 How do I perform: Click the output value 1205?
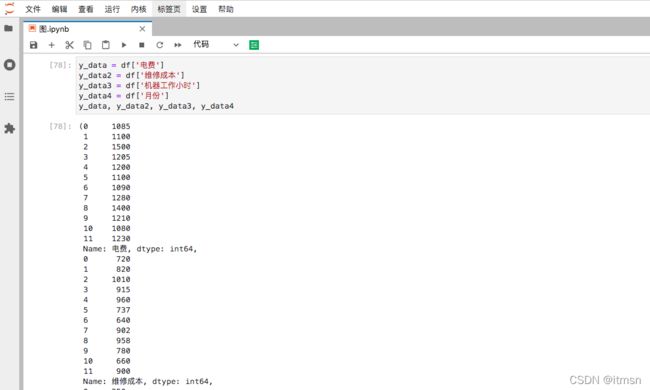coord(121,157)
